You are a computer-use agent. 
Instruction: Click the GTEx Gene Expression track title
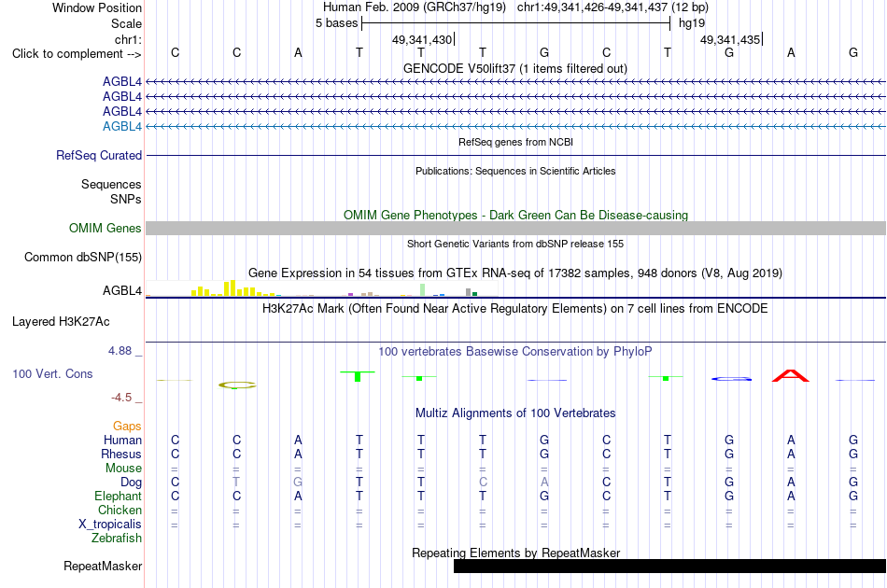515,273
